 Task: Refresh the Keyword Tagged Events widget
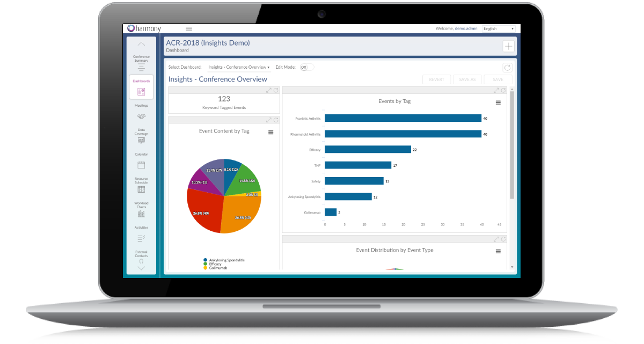click(275, 90)
